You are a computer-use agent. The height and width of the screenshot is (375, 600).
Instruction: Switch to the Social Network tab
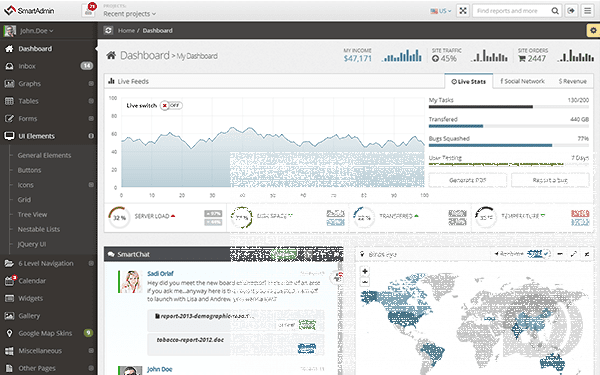(x=522, y=81)
